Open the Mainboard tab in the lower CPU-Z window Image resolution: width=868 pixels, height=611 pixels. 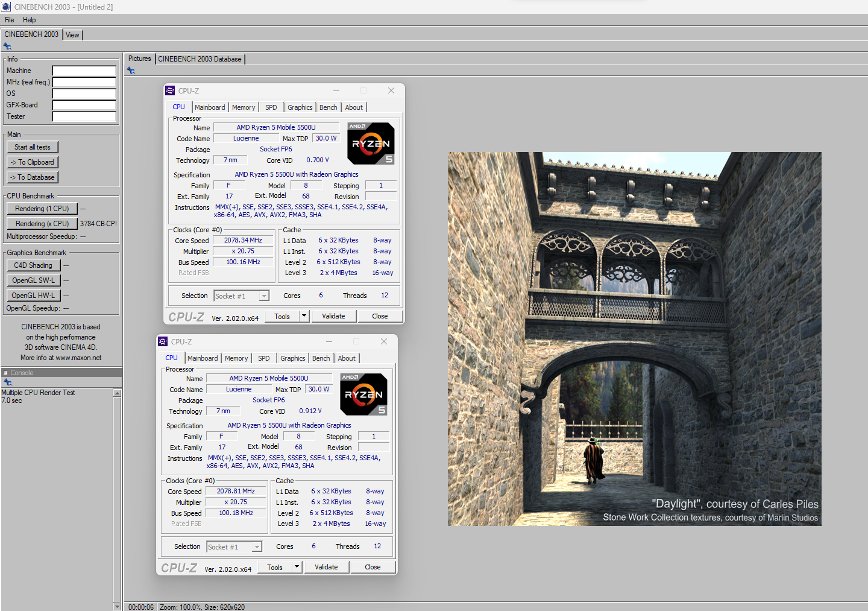click(x=203, y=358)
